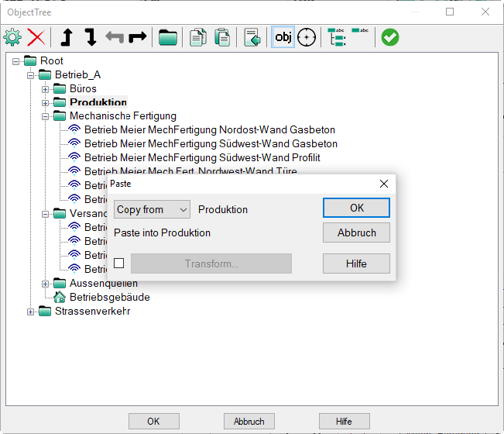Select Nordwest-Wand Türe source item
Screen dimensions: 504x434
(190, 170)
